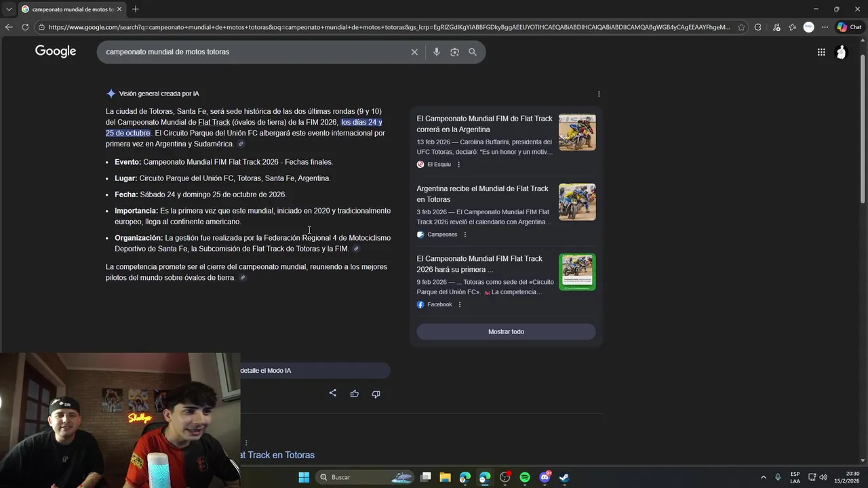Open File Explorer from the taskbar
The height and width of the screenshot is (488, 868).
point(445,477)
